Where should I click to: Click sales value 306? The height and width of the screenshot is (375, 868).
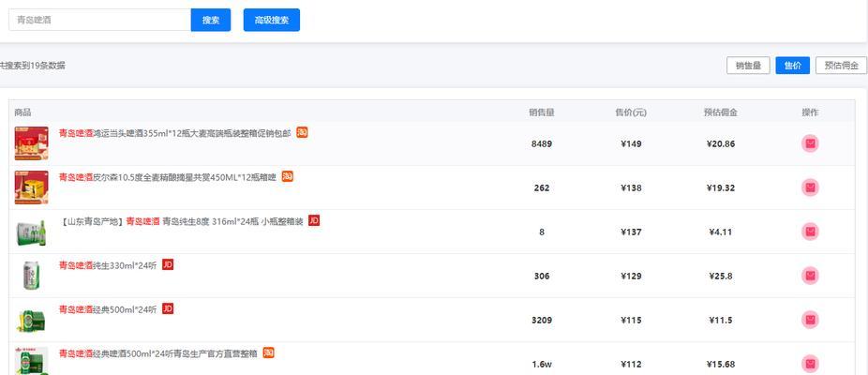[542, 277]
